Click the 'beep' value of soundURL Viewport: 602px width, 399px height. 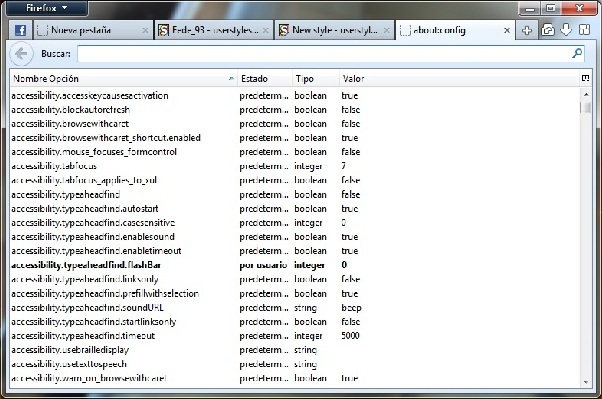(x=351, y=308)
